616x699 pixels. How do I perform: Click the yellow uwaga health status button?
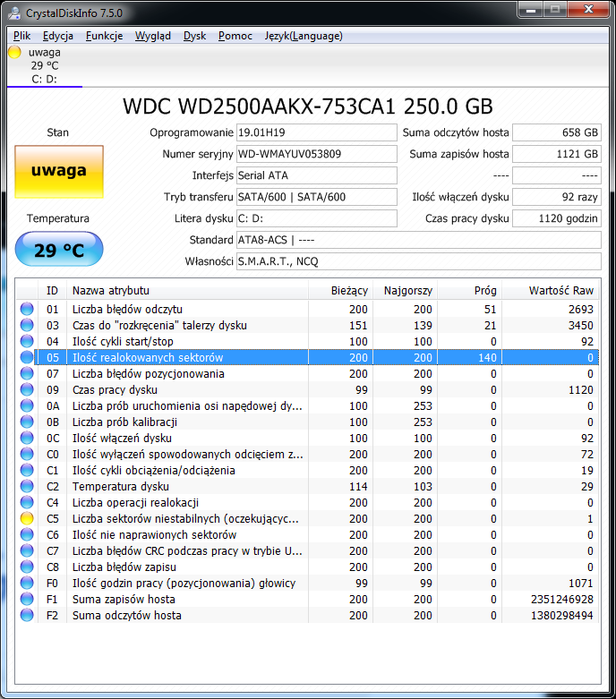click(x=59, y=172)
